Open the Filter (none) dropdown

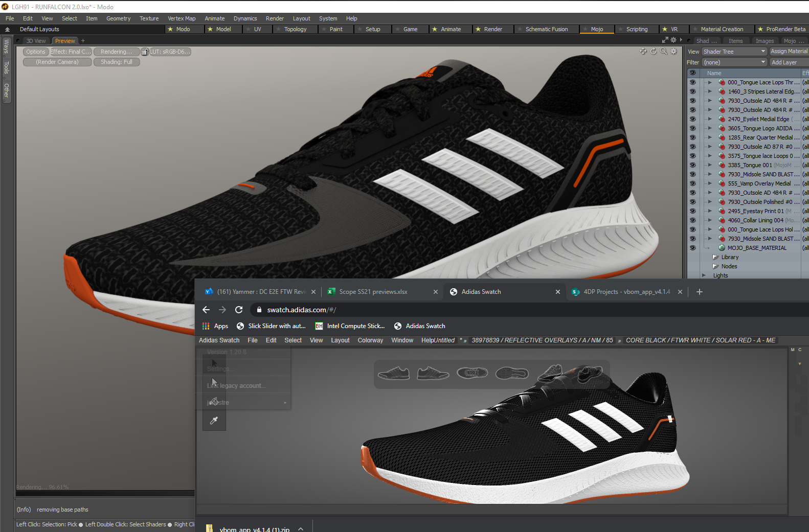734,62
